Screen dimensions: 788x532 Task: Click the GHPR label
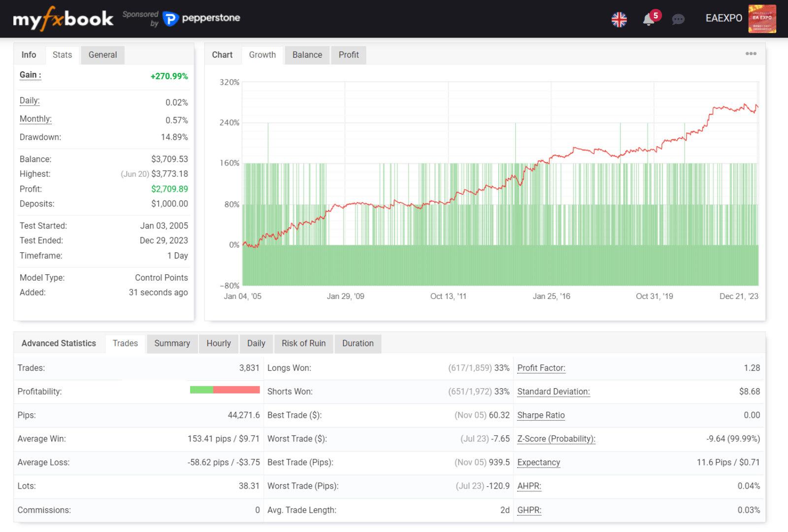click(529, 510)
